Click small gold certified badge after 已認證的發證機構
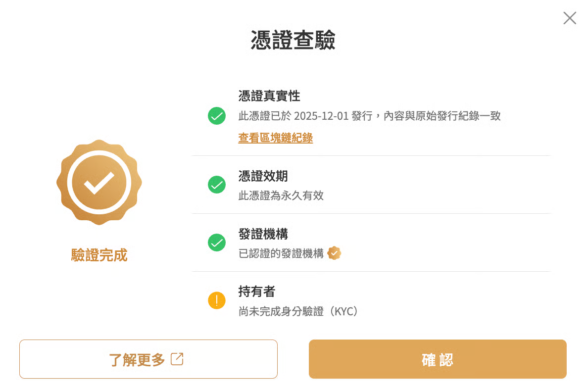The width and height of the screenshot is (586, 392). pos(335,253)
